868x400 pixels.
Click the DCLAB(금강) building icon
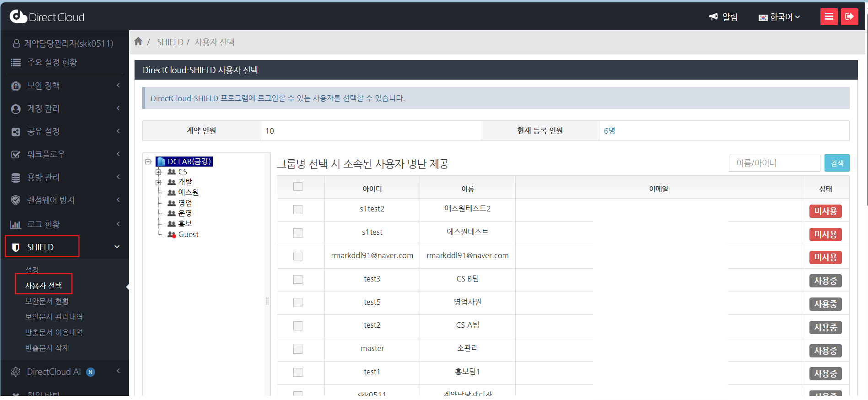[161, 162]
